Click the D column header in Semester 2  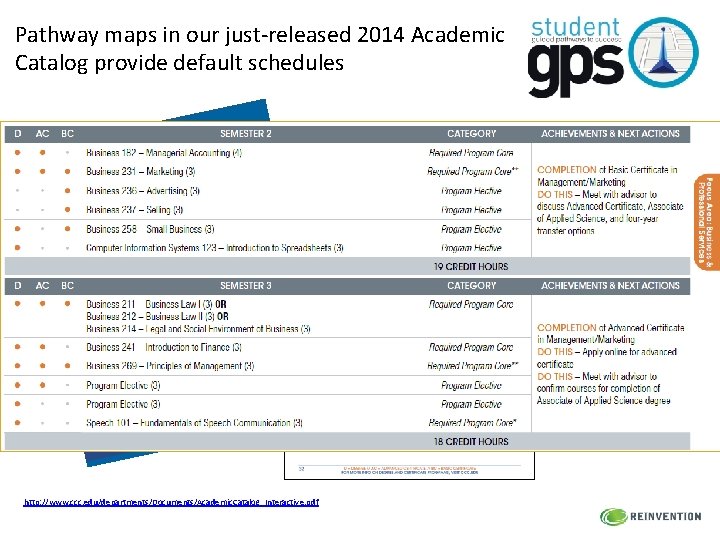tap(17, 134)
